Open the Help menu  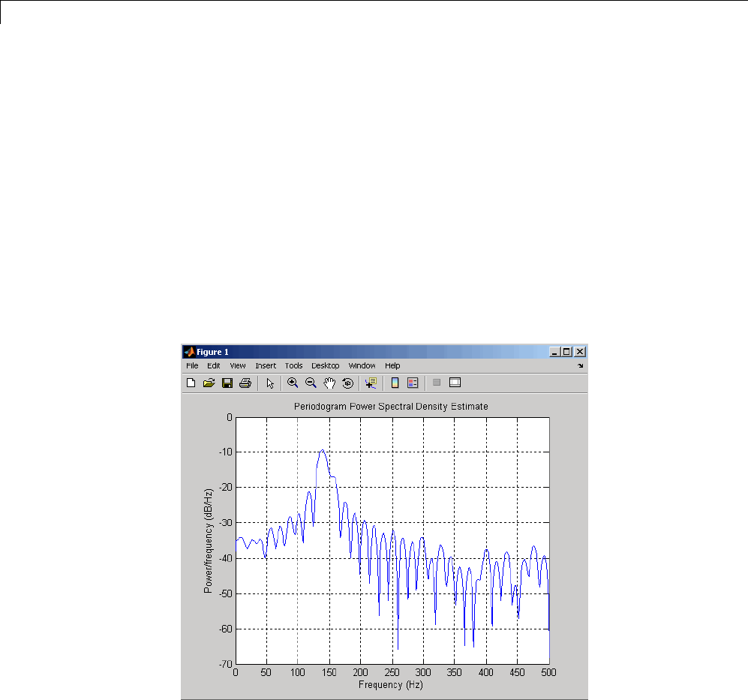click(x=392, y=366)
